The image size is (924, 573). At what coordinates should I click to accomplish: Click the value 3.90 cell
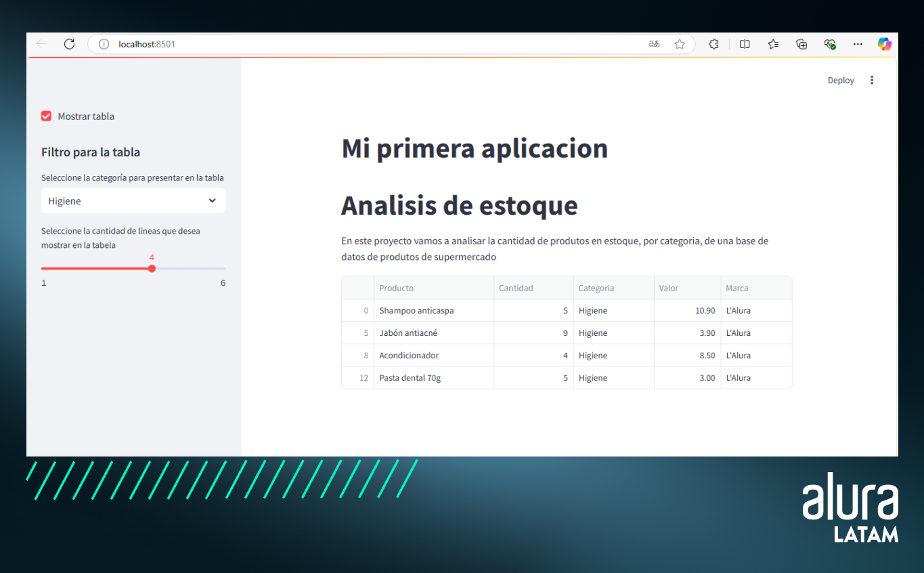click(x=687, y=333)
